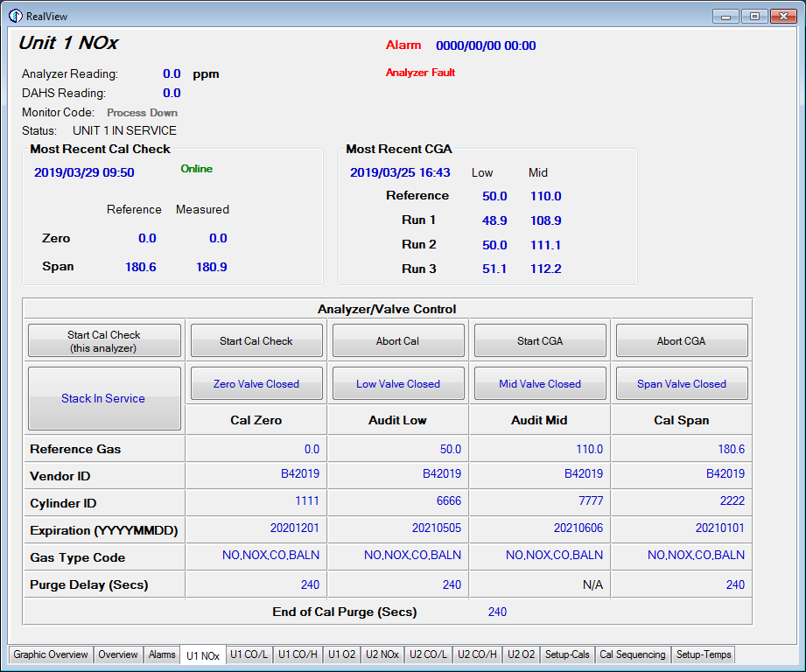Image resolution: width=806 pixels, height=672 pixels.
Task: Go to U1 CO/H tab
Action: tap(298, 654)
